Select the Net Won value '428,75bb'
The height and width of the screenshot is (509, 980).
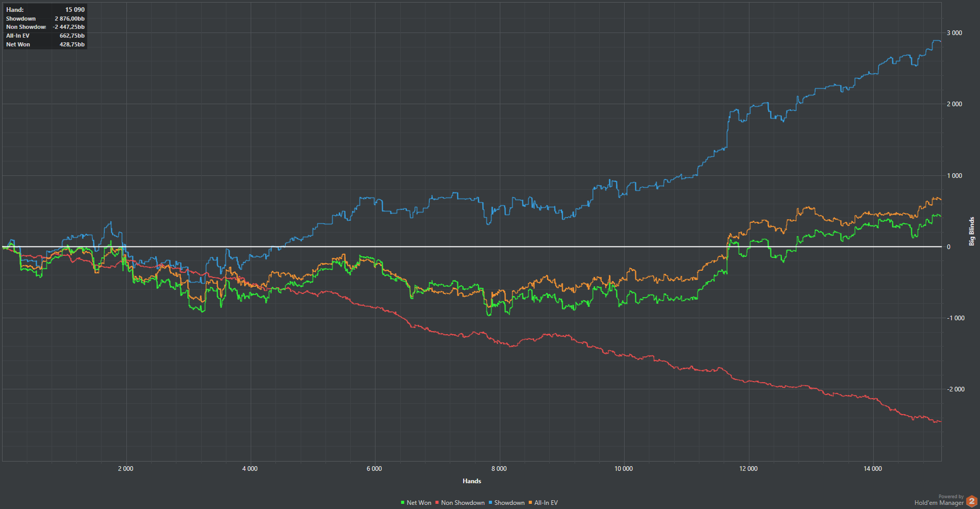(72, 44)
